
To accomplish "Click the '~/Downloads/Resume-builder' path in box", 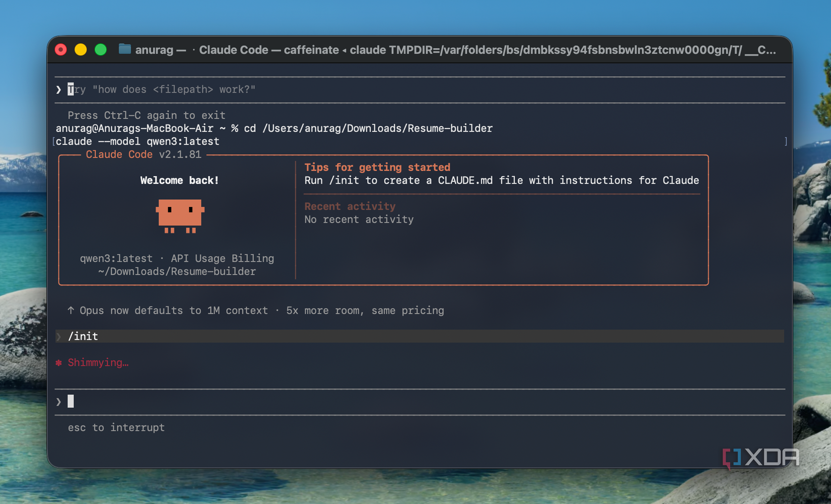I will [x=177, y=271].
